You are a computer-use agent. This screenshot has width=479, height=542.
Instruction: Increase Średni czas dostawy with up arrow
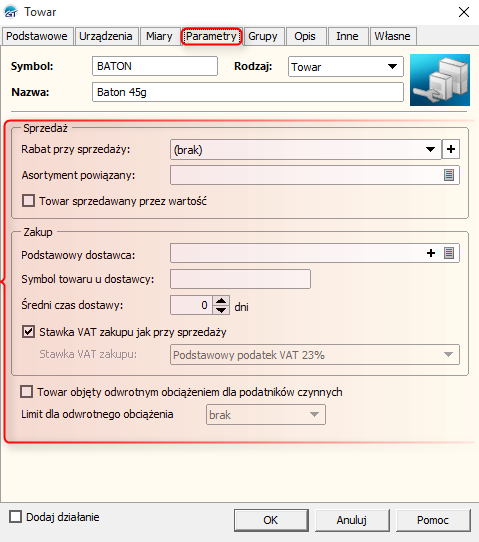pyautogui.click(x=221, y=301)
